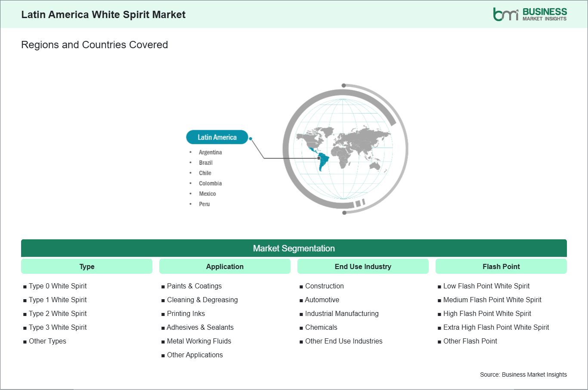The image size is (588, 390).
Task: Select Chemicals end use industry
Action: click(x=321, y=327)
